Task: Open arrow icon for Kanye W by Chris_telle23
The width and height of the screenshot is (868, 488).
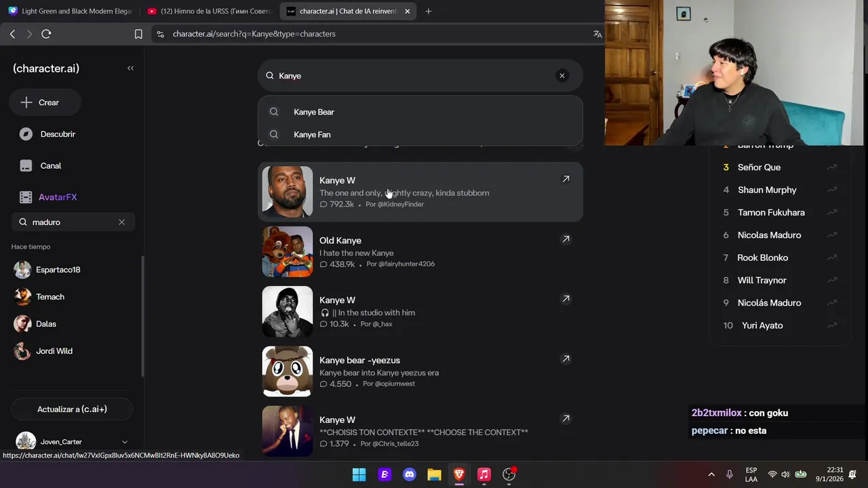Action: 566,418
